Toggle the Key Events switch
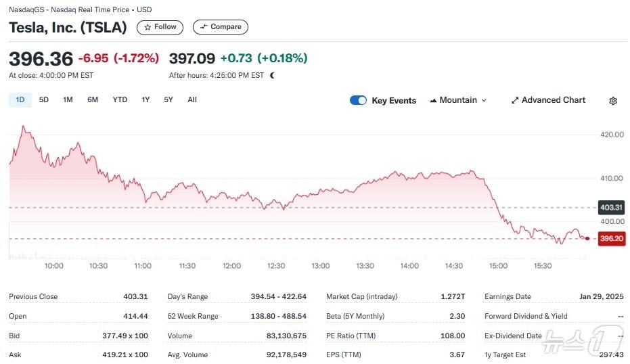Screen dimensions: 630x364 coord(358,100)
